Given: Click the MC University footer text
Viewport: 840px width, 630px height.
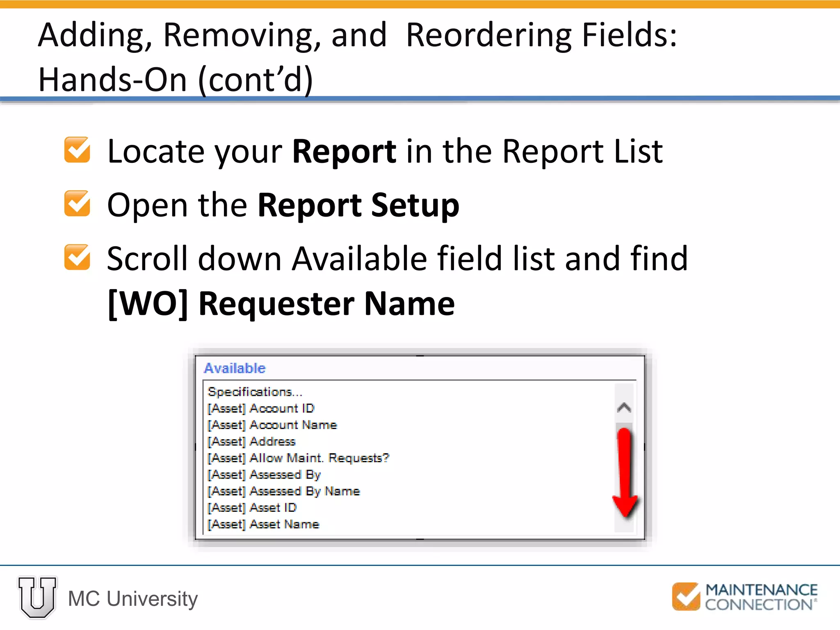Looking at the screenshot, I should tap(133, 599).
